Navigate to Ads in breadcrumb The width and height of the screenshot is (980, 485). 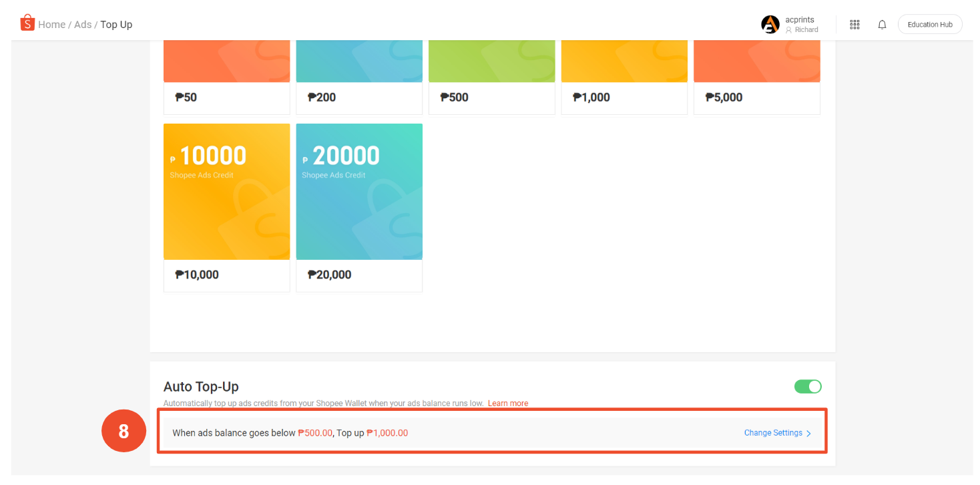tap(83, 25)
